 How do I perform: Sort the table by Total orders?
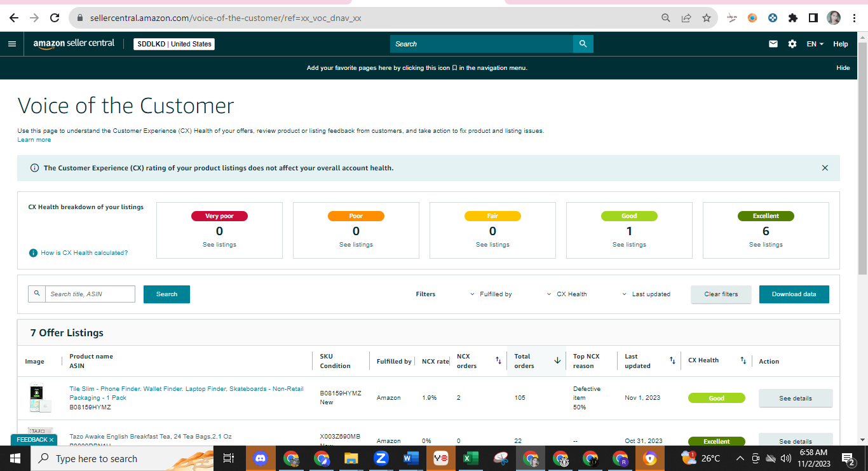tap(557, 360)
